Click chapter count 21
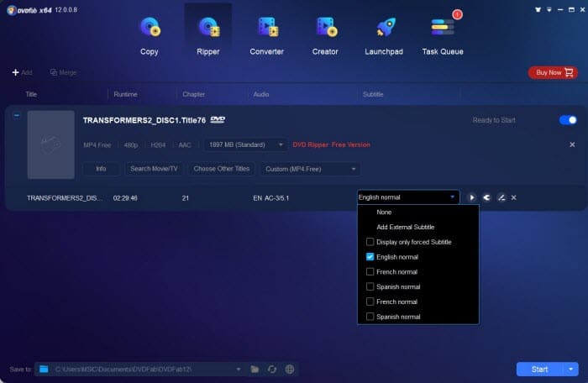 coord(186,198)
